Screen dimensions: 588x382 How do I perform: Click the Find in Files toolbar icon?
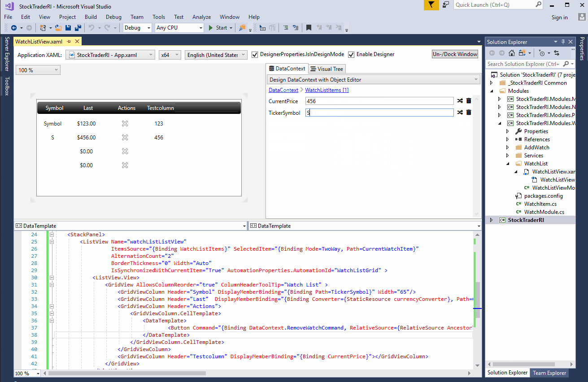point(242,28)
